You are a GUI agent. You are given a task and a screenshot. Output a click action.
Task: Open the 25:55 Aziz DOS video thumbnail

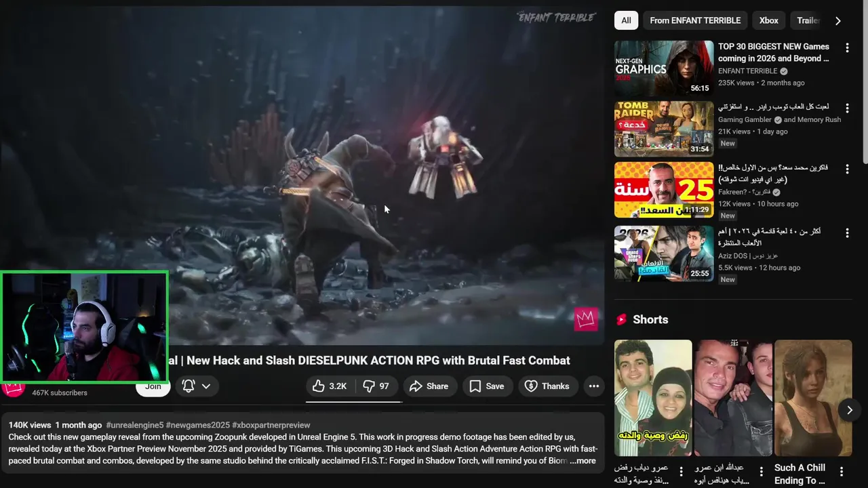click(664, 253)
